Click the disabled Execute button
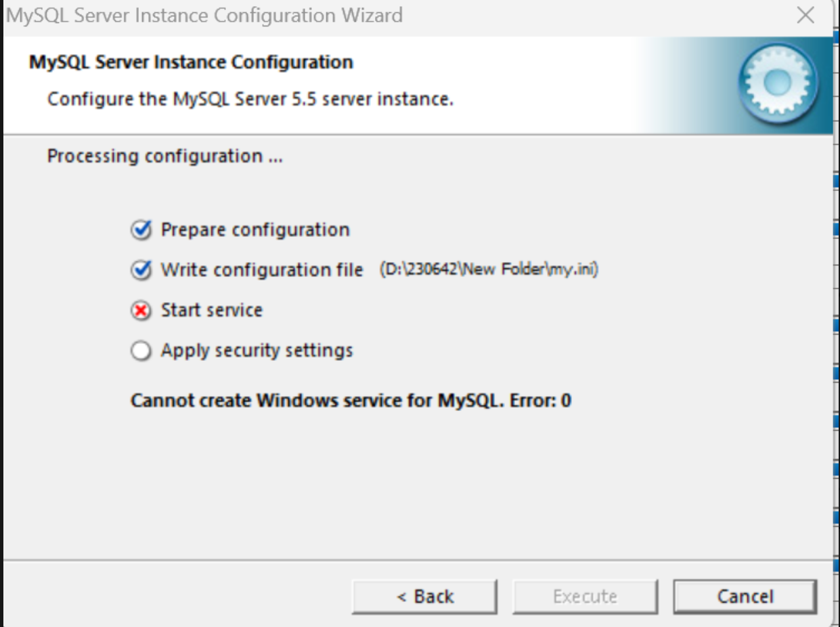The height and width of the screenshot is (627, 840). (585, 596)
